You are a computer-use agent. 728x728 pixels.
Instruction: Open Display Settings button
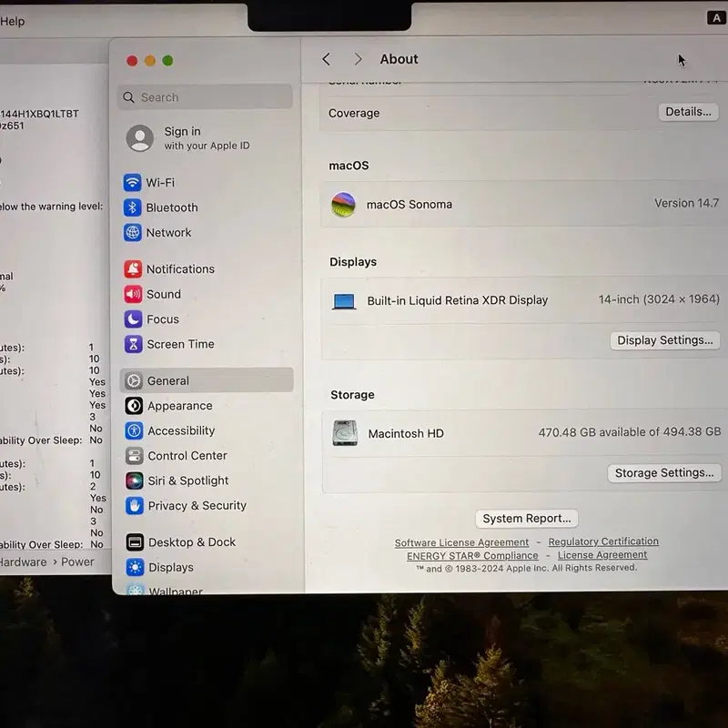click(x=665, y=340)
